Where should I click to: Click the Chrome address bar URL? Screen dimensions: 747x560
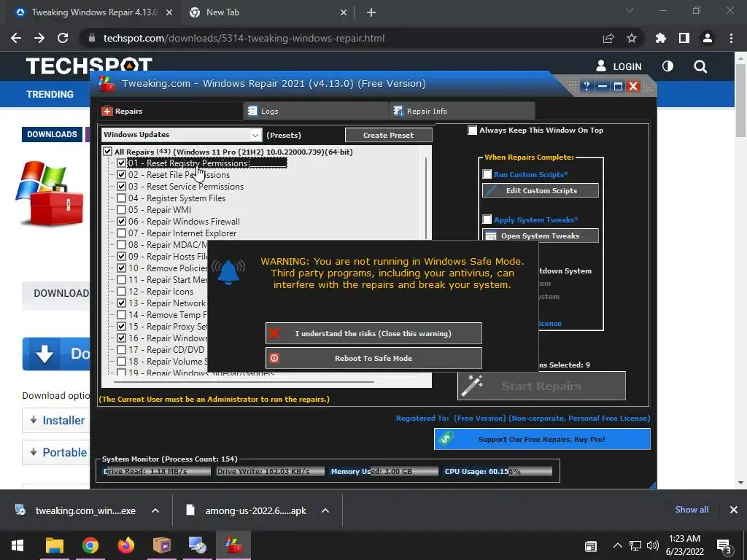click(244, 38)
